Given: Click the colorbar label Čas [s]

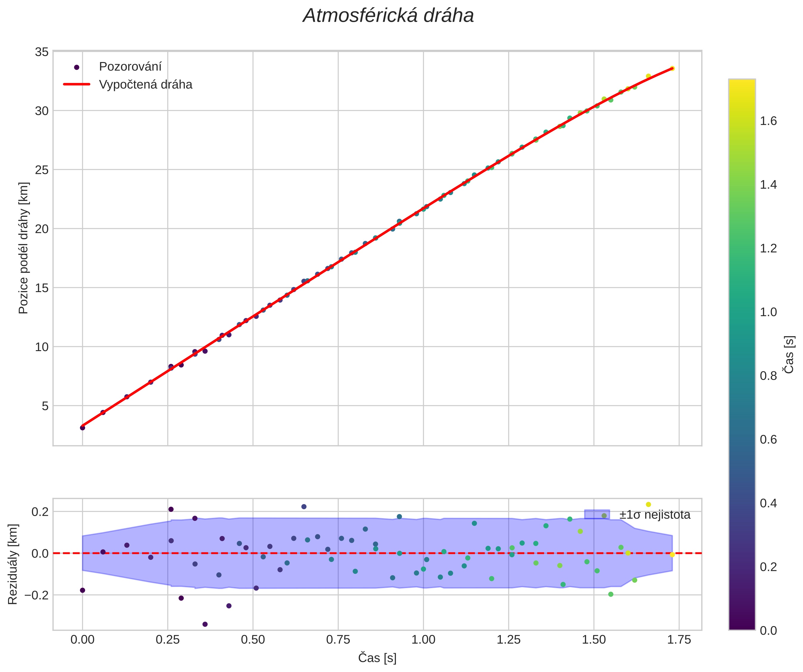Looking at the screenshot, I should pyautogui.click(x=789, y=355).
